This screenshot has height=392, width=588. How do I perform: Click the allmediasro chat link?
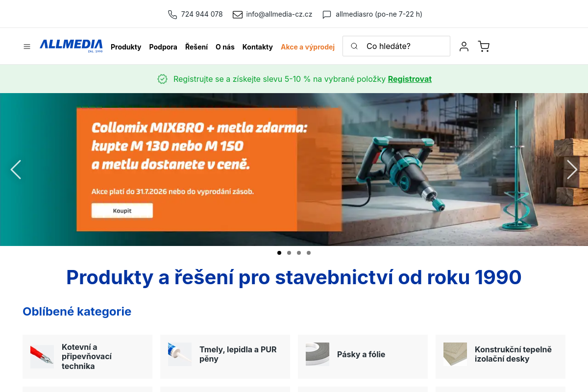point(379,14)
